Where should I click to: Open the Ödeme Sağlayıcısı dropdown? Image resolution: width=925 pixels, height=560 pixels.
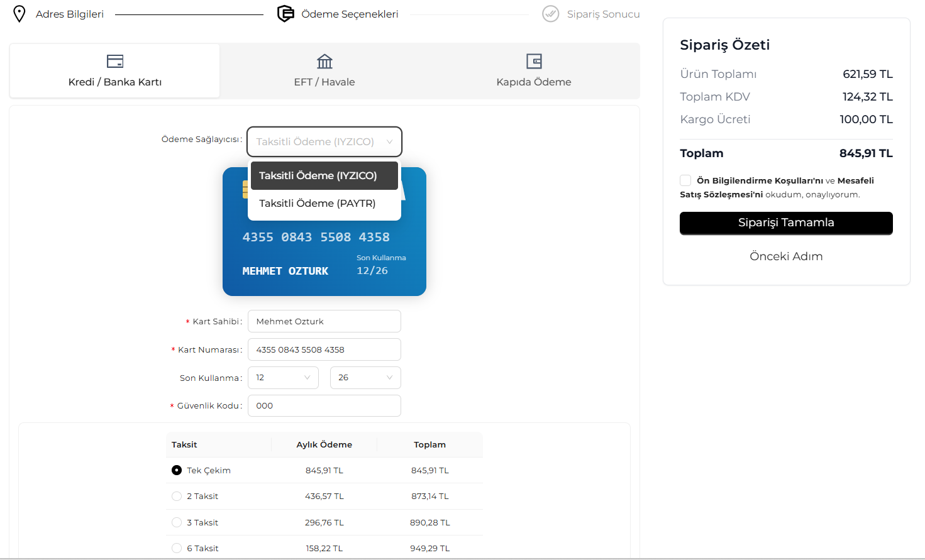click(324, 141)
